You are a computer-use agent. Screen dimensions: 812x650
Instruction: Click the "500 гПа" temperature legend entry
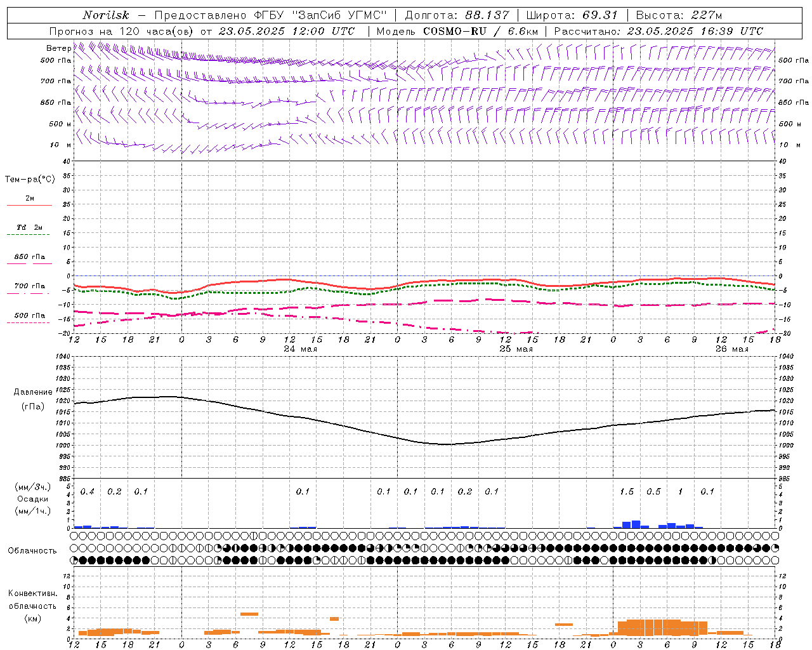pyautogui.click(x=30, y=315)
